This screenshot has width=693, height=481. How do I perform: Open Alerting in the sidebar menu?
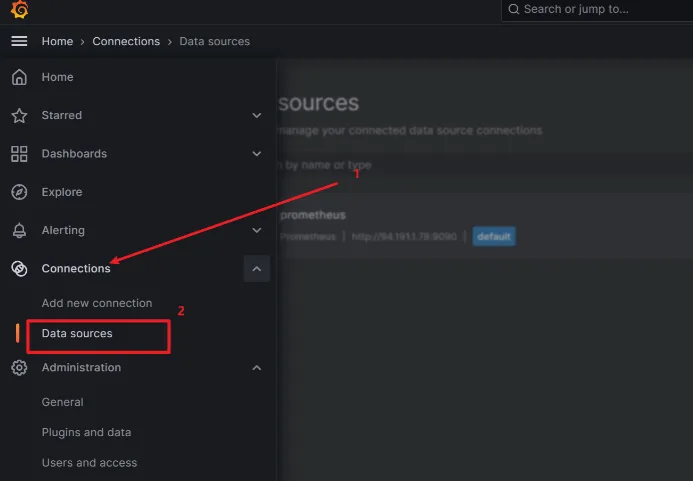coord(63,230)
